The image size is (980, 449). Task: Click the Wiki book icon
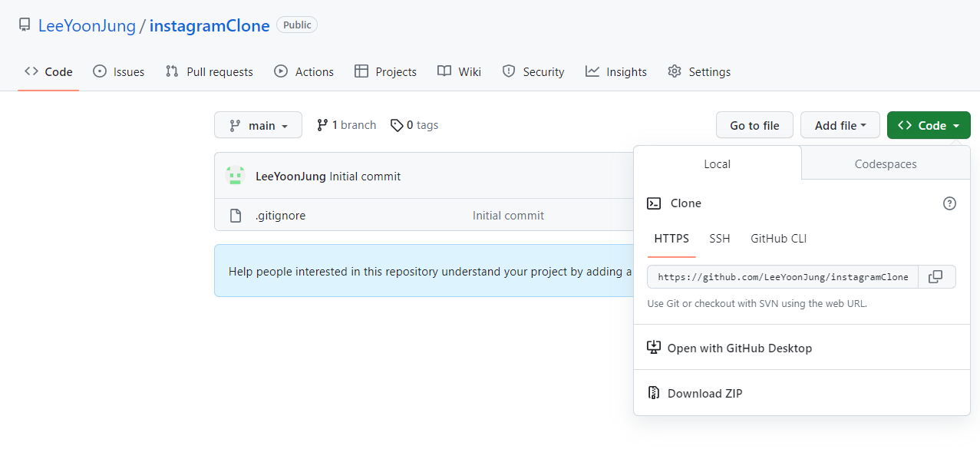click(444, 71)
